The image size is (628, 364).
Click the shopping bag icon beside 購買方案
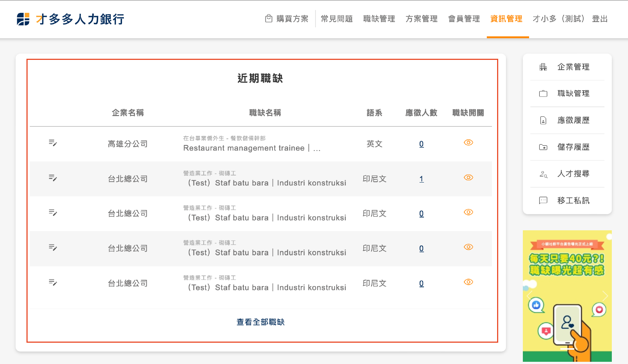click(269, 18)
